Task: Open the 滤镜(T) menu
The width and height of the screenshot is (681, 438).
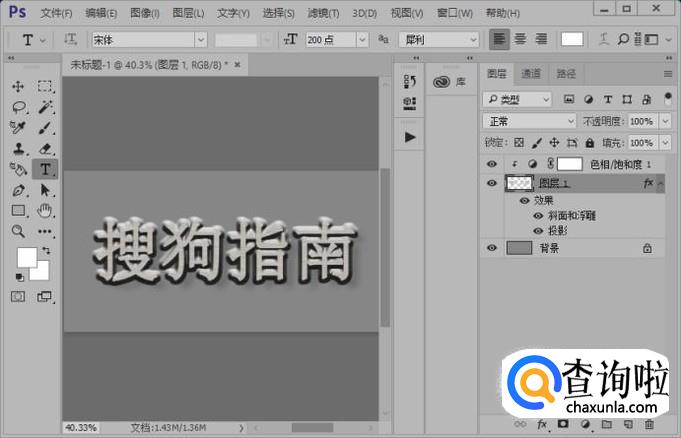Action: 321,13
